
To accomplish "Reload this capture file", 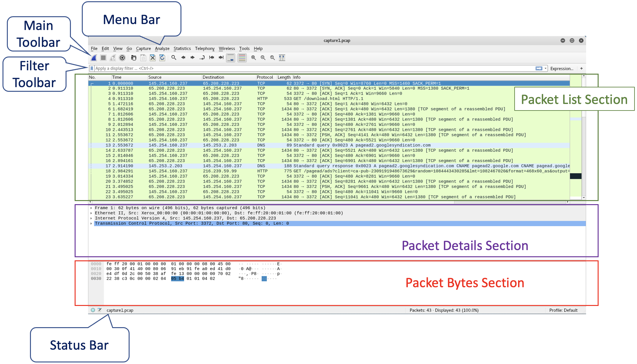I will click(162, 58).
